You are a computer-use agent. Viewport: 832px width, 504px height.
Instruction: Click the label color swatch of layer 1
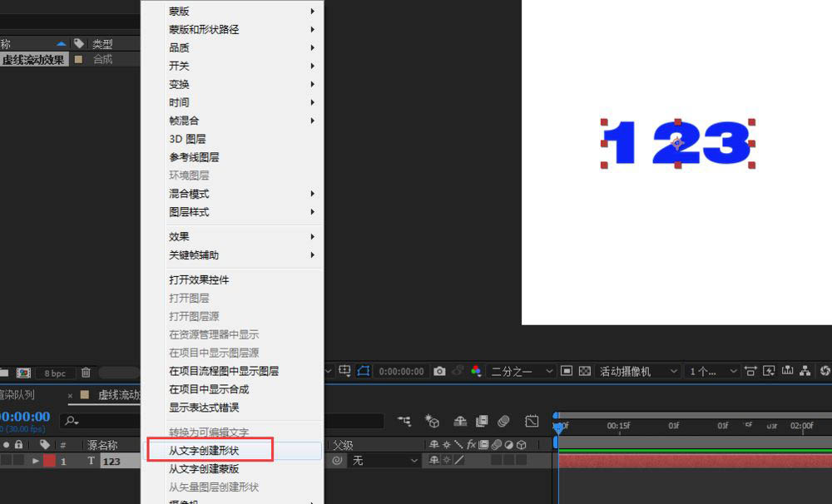[47, 461]
